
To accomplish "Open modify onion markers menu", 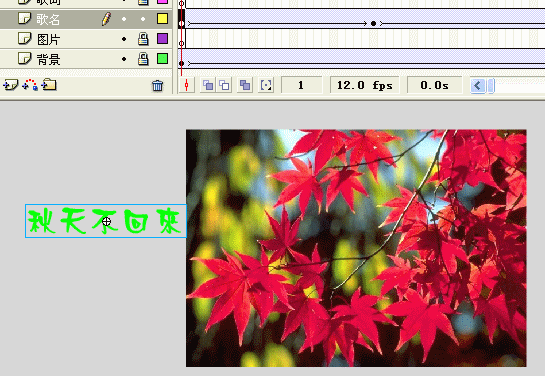I will (266, 85).
